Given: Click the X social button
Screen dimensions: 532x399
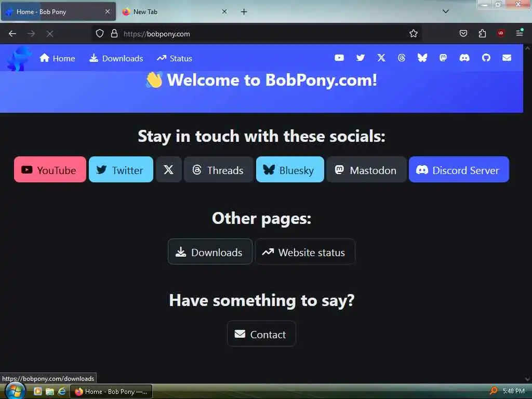Looking at the screenshot, I should click(x=169, y=170).
